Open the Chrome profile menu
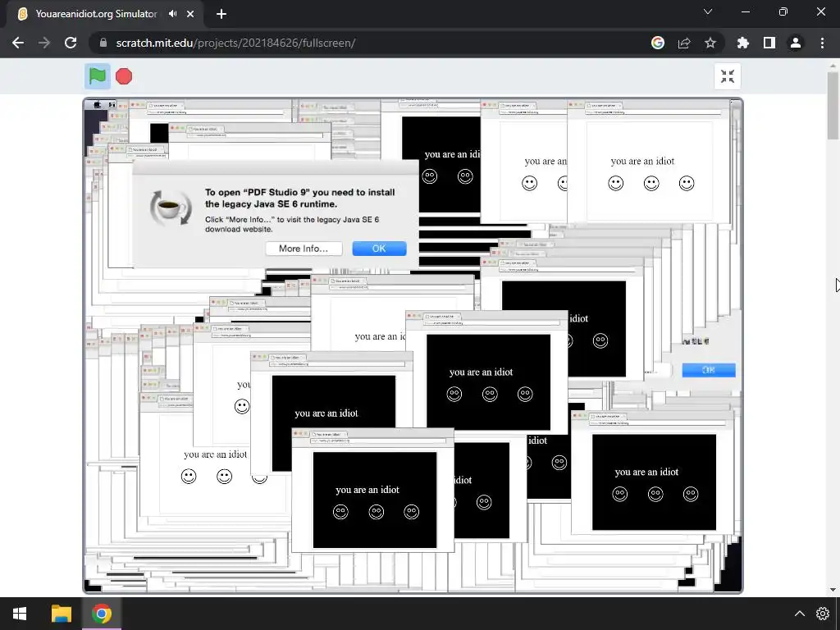Image resolution: width=840 pixels, height=630 pixels. [796, 43]
